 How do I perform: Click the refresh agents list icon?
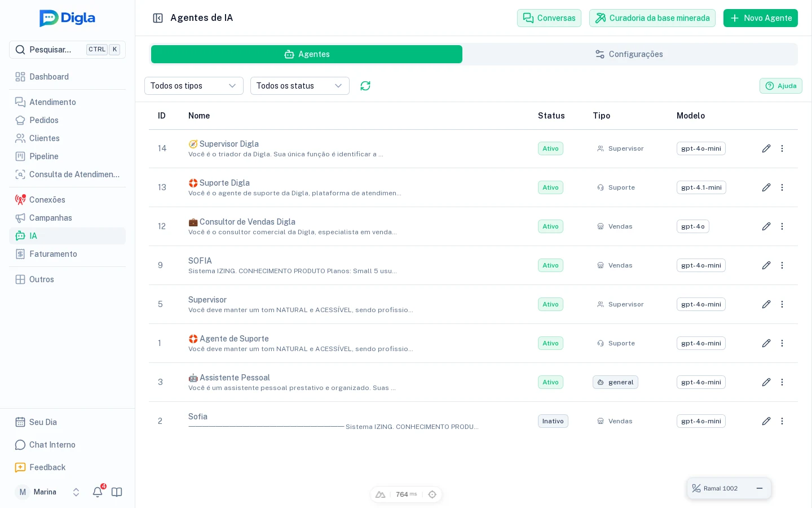click(x=365, y=86)
